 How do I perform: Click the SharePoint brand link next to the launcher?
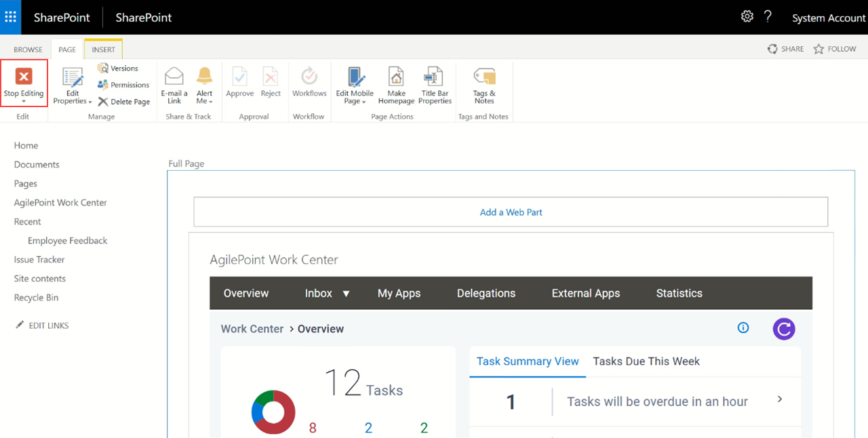click(x=62, y=18)
